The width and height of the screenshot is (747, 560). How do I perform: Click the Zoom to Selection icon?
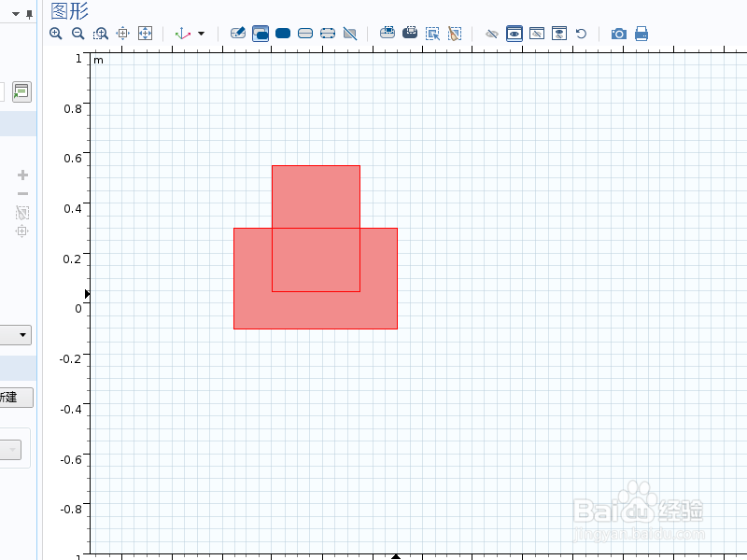point(123,34)
